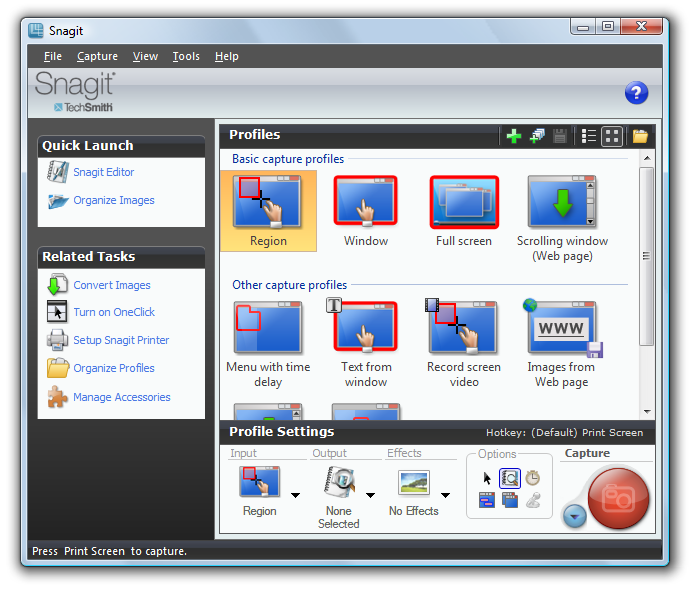Choose the Scrolling window (Web page) profile

561,218
